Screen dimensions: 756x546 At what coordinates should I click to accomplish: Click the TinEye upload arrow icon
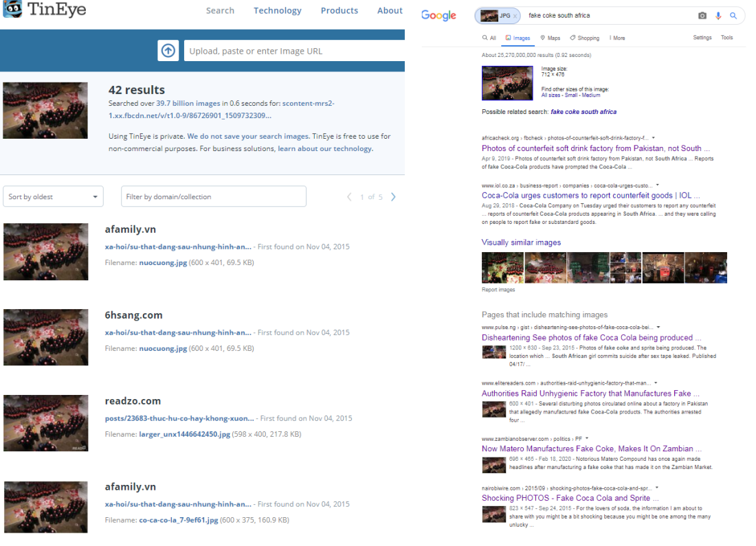(x=168, y=51)
